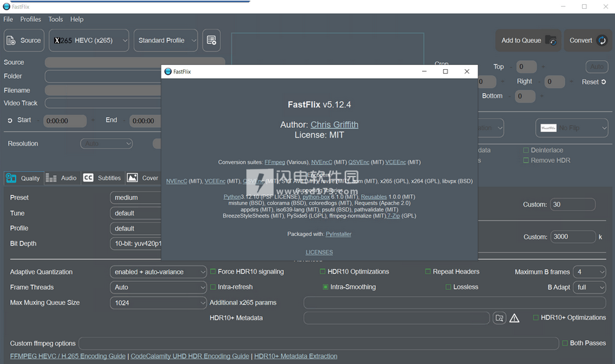This screenshot has width=615, height=364.
Task: Enable HDR10+ Optimizations checkbox
Action: point(536,317)
